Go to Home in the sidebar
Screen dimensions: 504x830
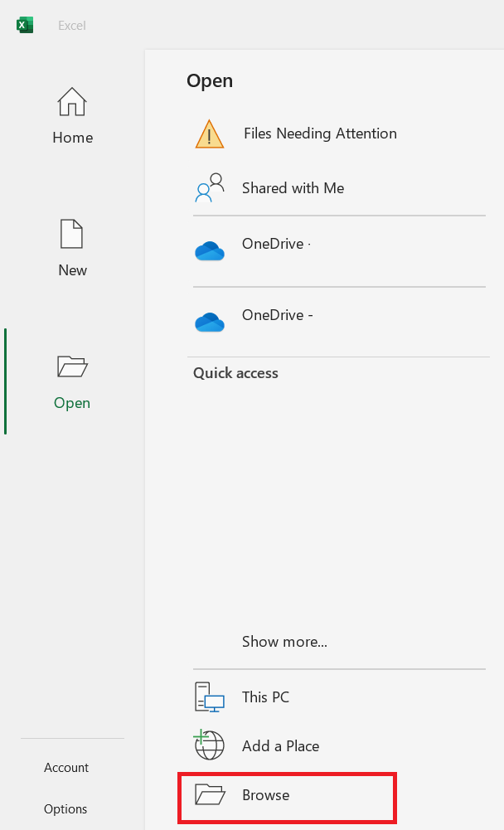click(x=72, y=138)
